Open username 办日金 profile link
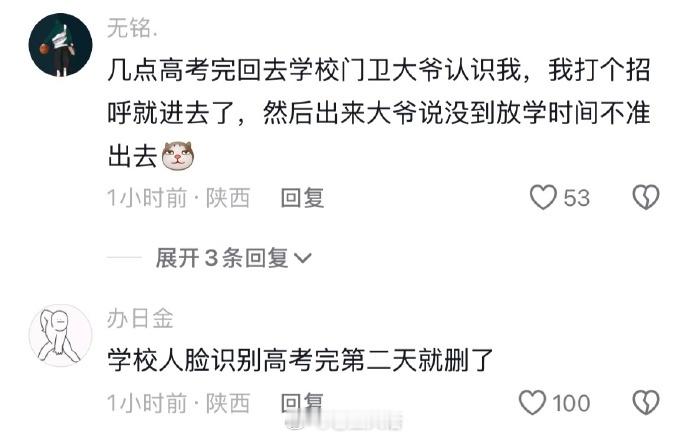 point(140,318)
